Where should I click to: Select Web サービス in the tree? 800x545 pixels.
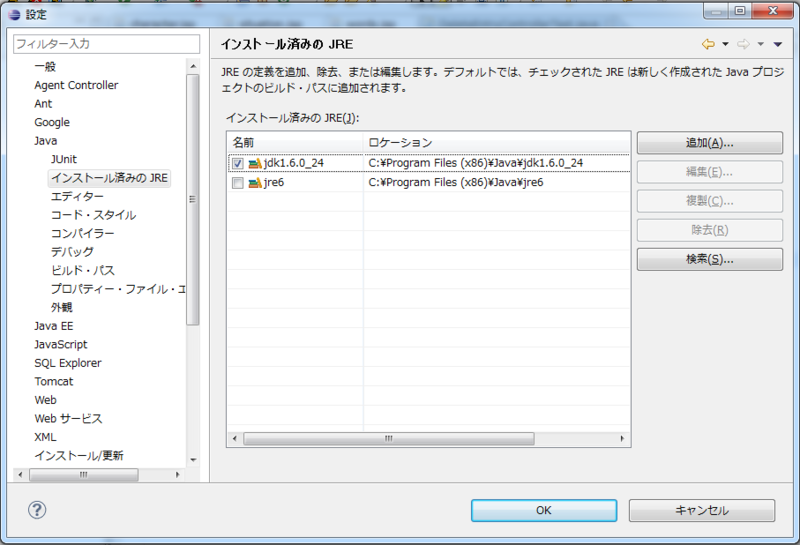68,419
